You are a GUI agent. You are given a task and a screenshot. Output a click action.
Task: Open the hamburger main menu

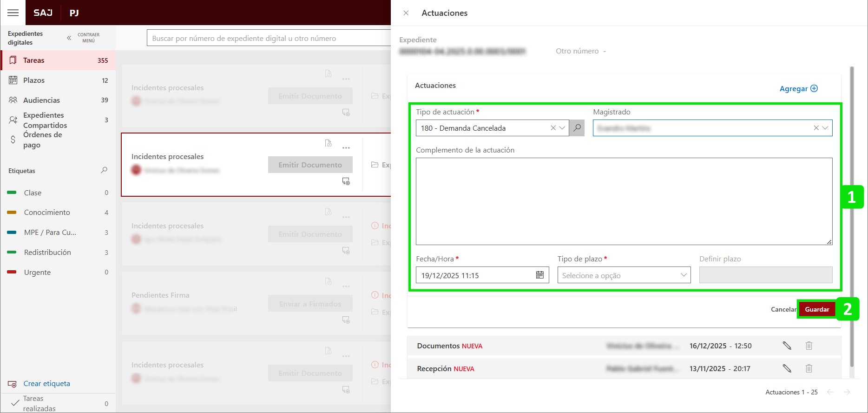13,13
